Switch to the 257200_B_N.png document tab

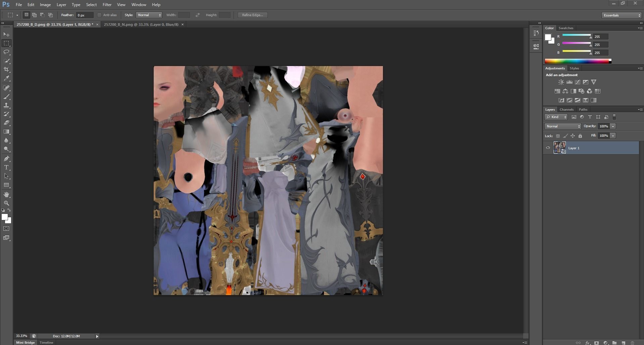(141, 24)
